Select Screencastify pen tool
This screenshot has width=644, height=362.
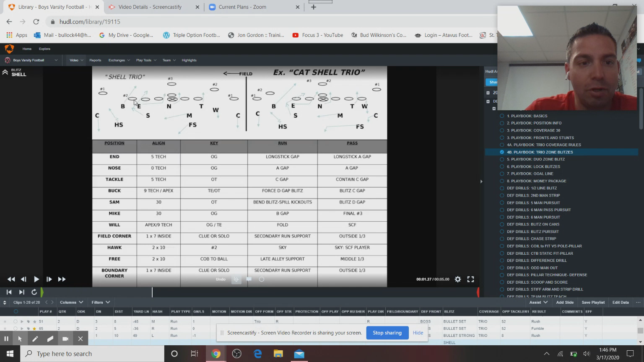pos(35,339)
